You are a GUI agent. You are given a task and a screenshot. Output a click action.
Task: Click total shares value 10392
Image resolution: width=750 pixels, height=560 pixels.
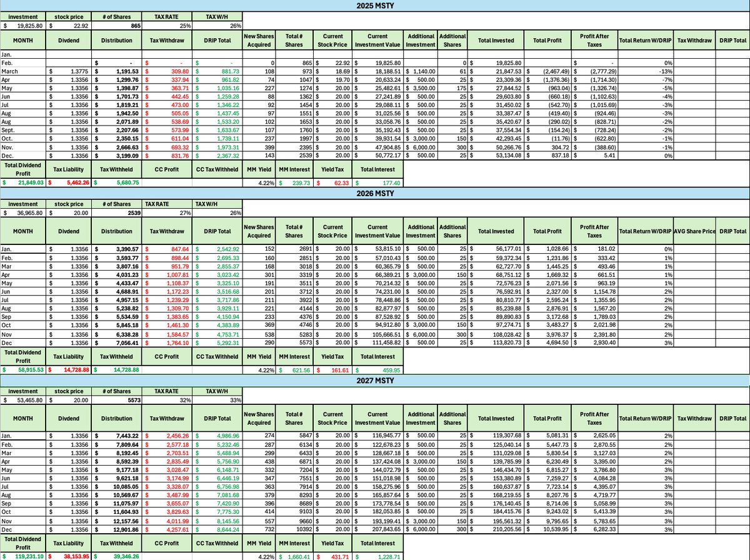click(x=294, y=529)
